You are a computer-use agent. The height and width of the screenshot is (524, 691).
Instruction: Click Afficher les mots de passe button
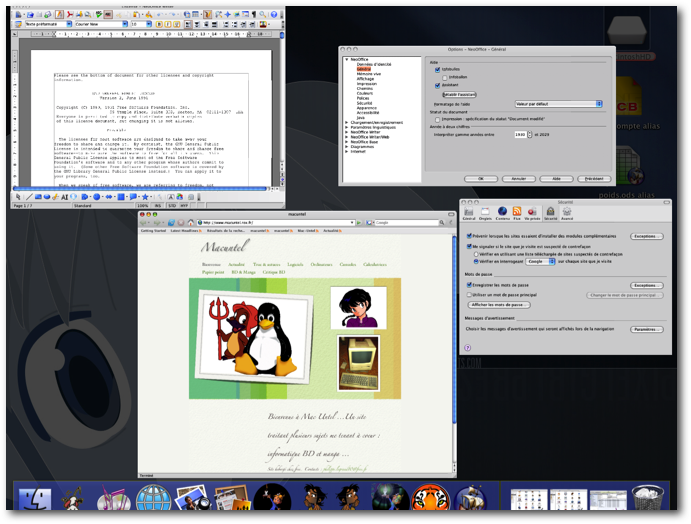(x=499, y=305)
